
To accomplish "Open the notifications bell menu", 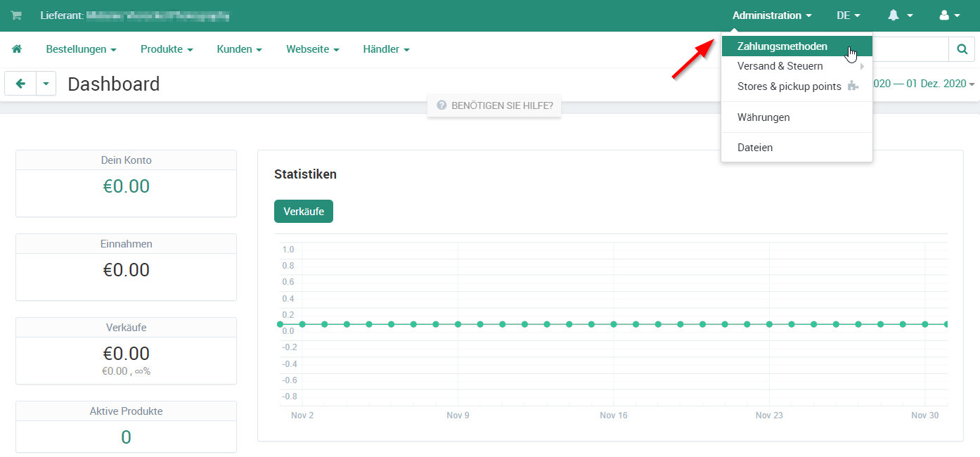I will point(901,15).
